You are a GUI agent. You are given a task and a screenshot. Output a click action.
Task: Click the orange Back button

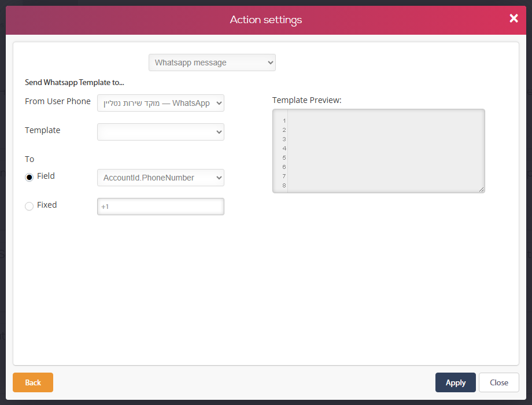[x=33, y=382]
